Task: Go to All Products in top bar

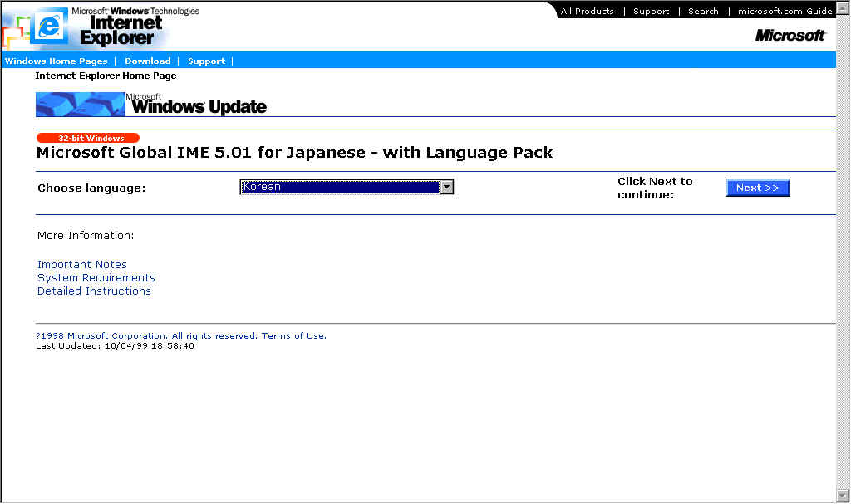Action: point(587,11)
